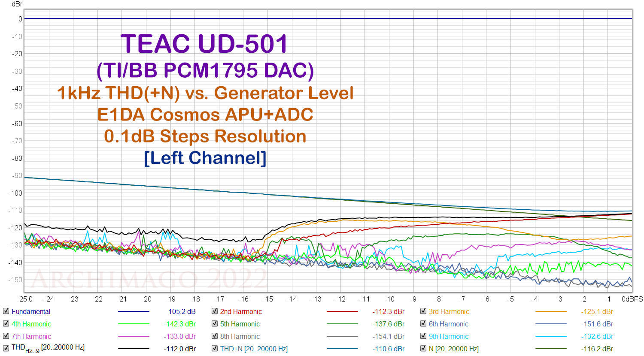Screen dimensions: 644x356
Task: Click the 5th Harmonic dark green line swatch
Action: (342, 324)
